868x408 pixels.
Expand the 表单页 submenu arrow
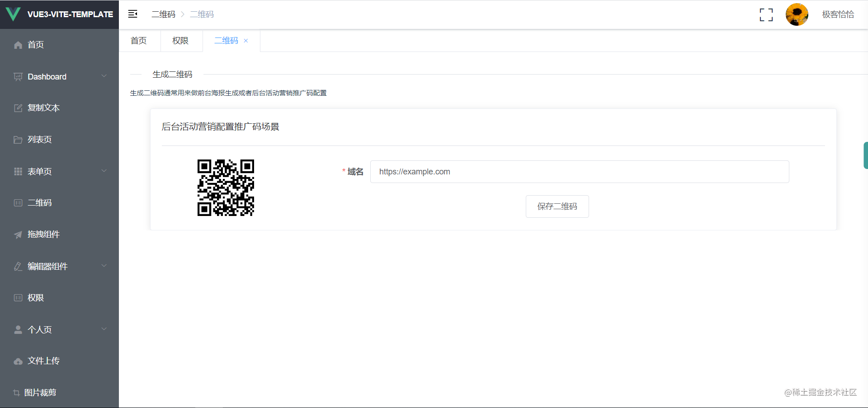104,171
